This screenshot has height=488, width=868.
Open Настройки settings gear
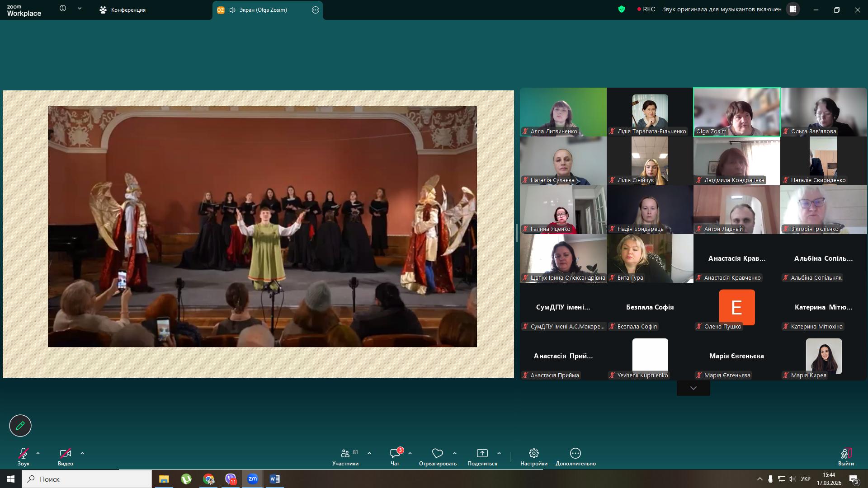point(533,453)
